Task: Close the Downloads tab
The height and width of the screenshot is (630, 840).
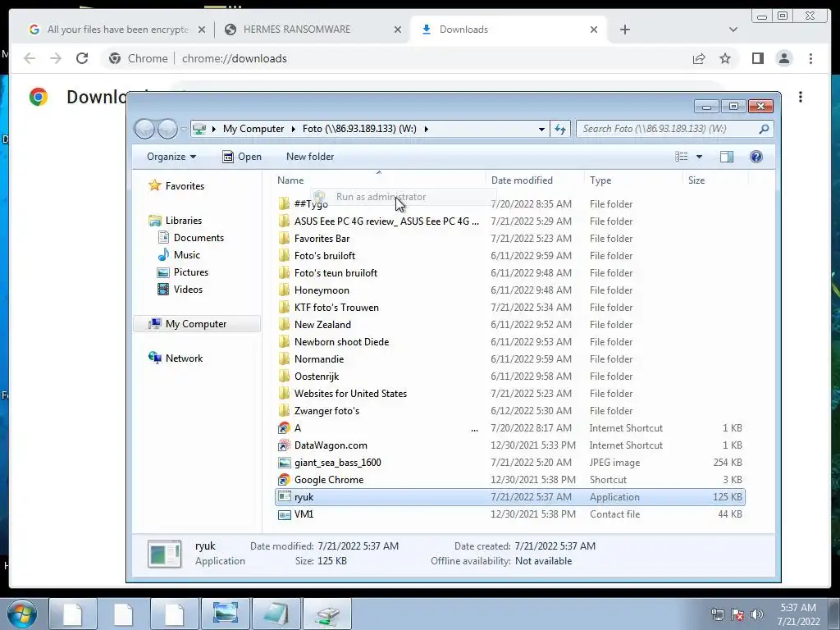Action: pos(594,30)
